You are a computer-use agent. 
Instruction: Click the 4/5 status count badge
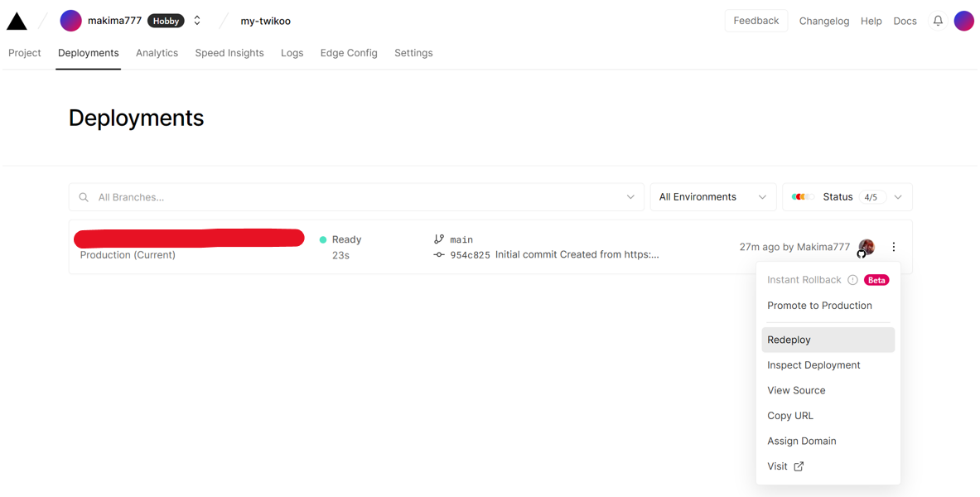871,197
